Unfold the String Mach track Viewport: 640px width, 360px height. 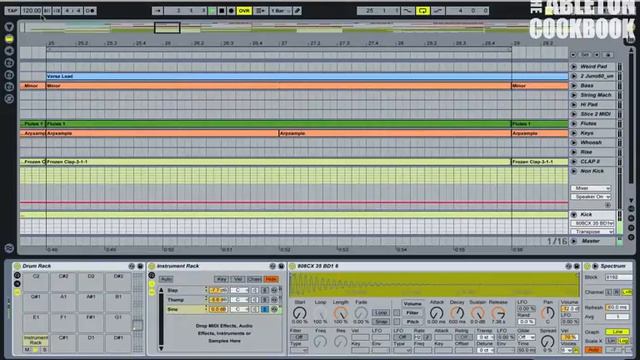coord(573,95)
